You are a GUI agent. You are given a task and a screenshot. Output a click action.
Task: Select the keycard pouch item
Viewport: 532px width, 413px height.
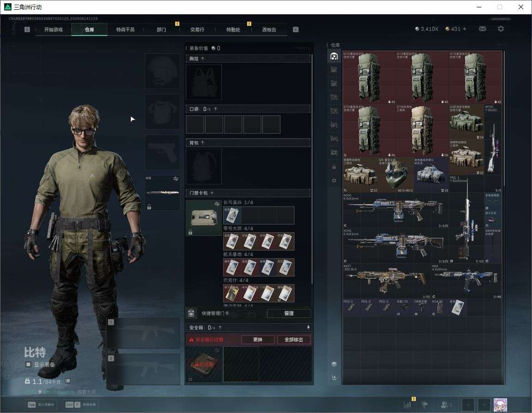pyautogui.click(x=204, y=218)
